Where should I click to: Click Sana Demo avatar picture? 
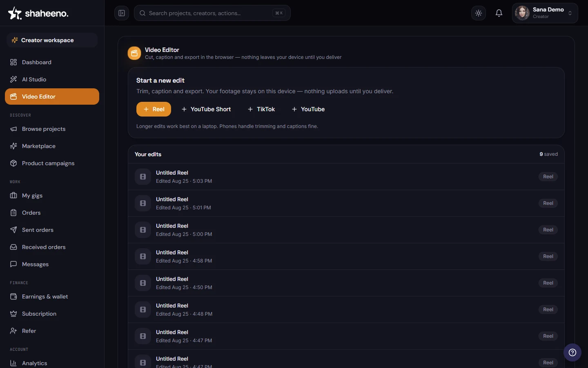(522, 13)
